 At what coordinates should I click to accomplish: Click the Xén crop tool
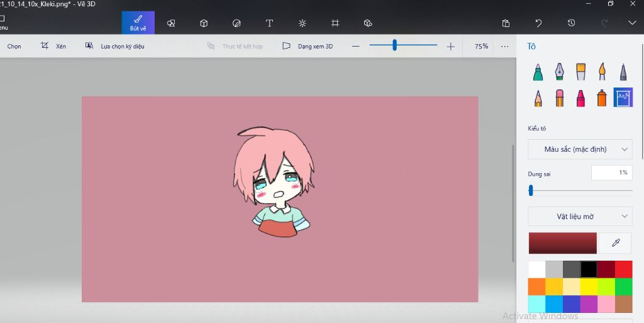click(53, 46)
